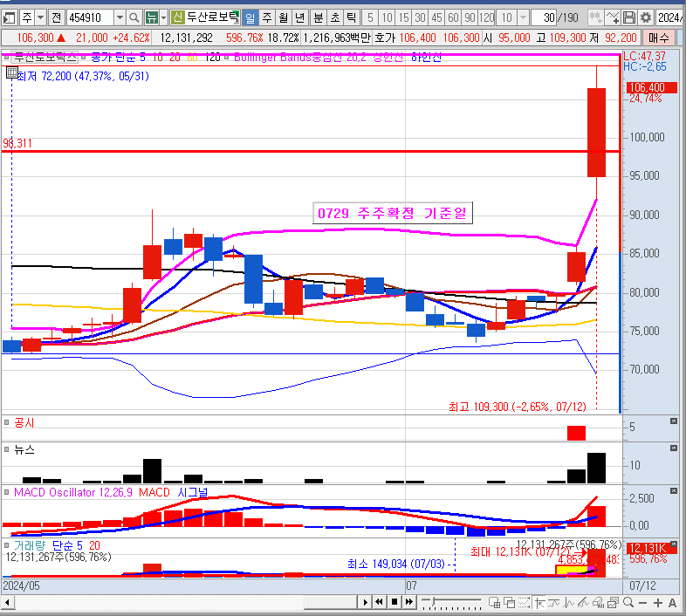Image resolution: width=686 pixels, height=616 pixels.
Task: Stop the chart replay
Action: tap(394, 602)
